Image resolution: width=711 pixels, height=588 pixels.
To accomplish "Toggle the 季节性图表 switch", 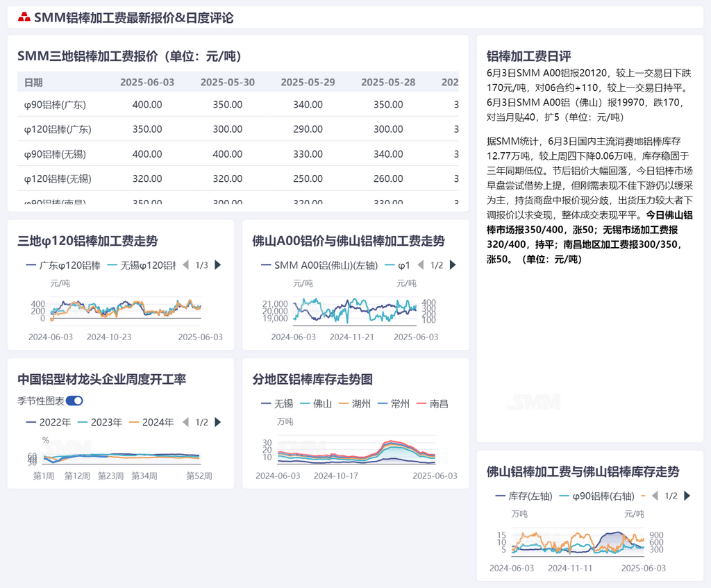I will (x=74, y=401).
